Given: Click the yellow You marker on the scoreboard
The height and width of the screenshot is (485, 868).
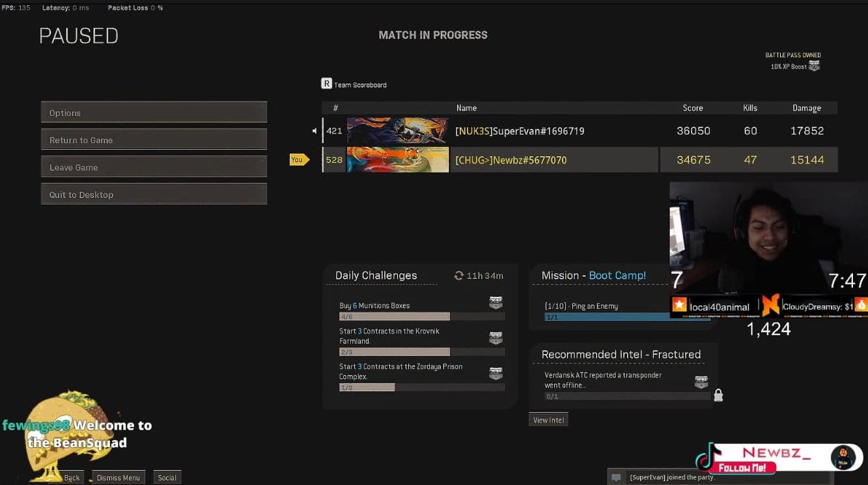Looking at the screenshot, I should [x=298, y=159].
